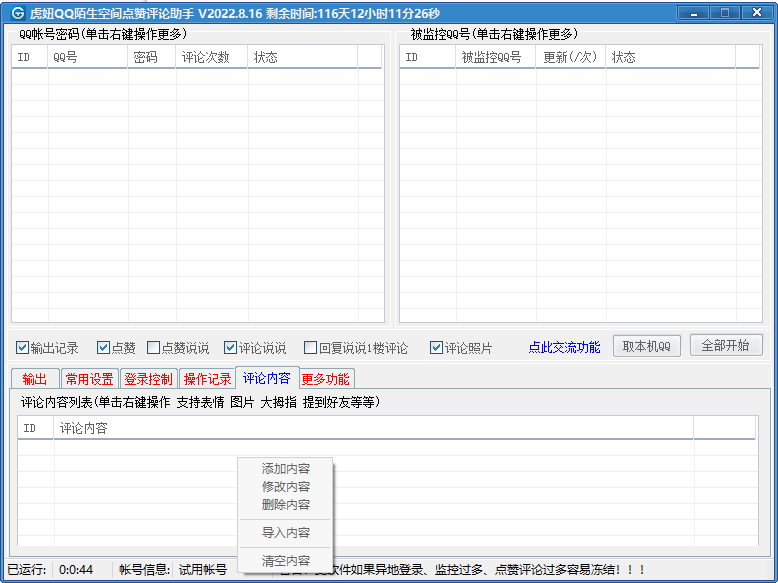The height and width of the screenshot is (583, 778).
Task: Choose 修改内容 from context menu
Action: pyautogui.click(x=286, y=486)
